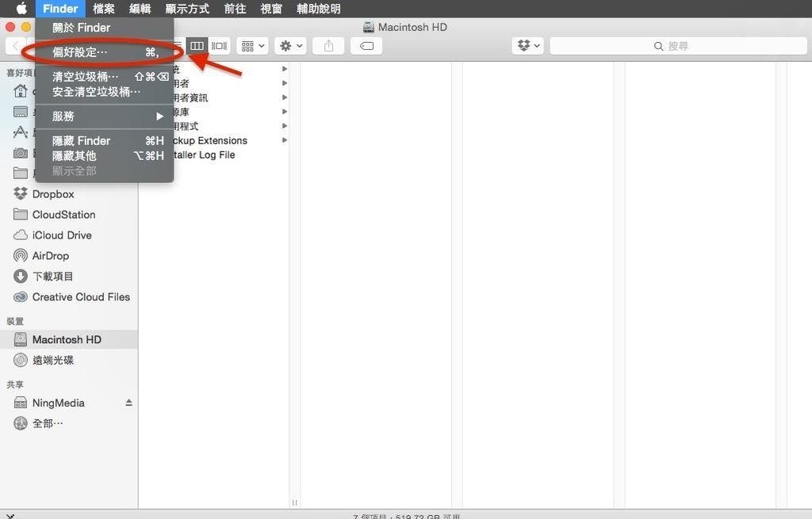The width and height of the screenshot is (812, 519).
Task: Click the 下載項目 download icon
Action: [x=20, y=277]
